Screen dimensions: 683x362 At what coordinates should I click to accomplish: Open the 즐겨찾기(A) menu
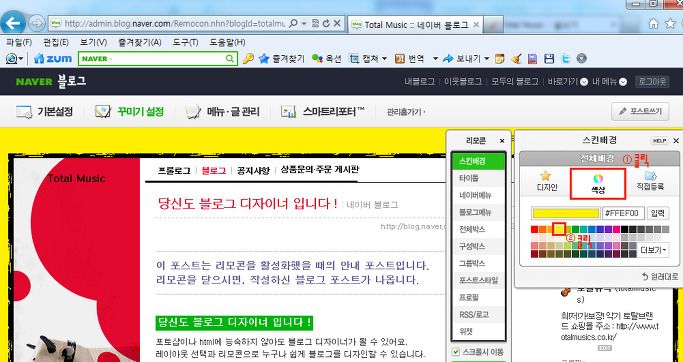(139, 42)
